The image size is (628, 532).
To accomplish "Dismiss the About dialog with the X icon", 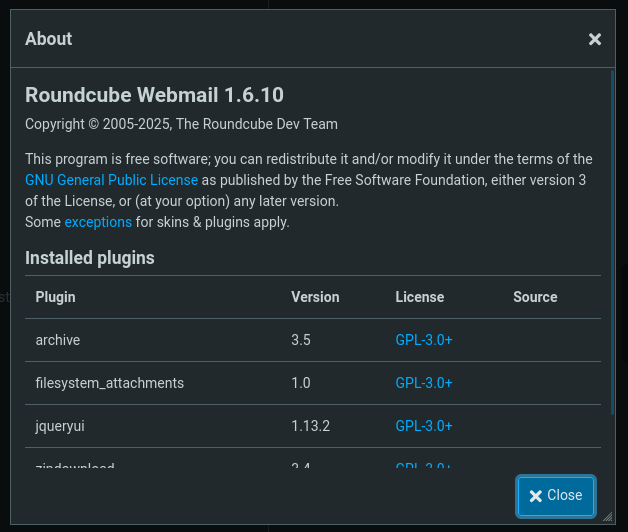I will 595,39.
